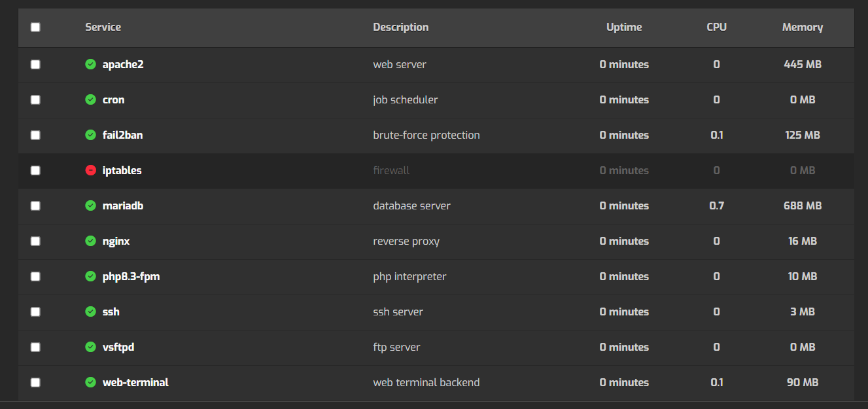
Task: Check the iptables row checkbox
Action: click(x=35, y=170)
